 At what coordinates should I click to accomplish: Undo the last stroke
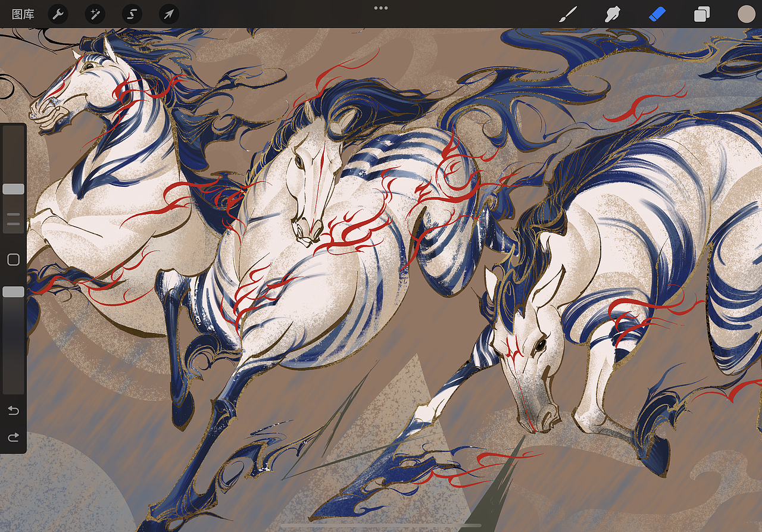13,411
